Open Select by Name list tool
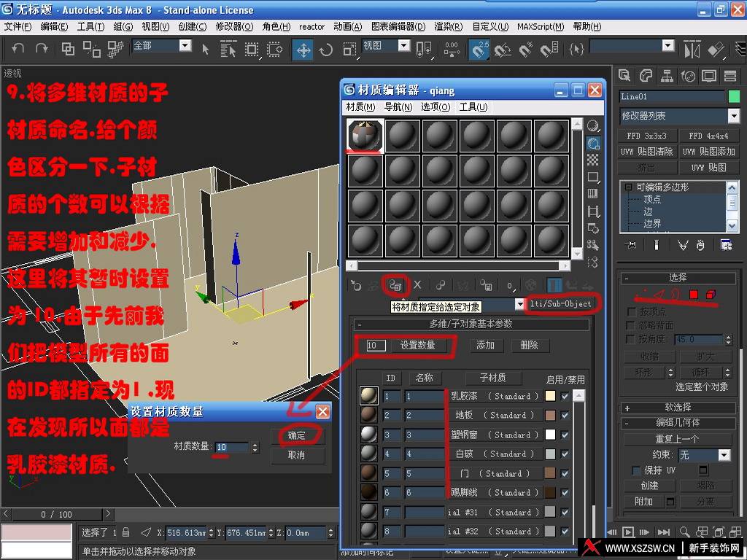 click(228, 49)
